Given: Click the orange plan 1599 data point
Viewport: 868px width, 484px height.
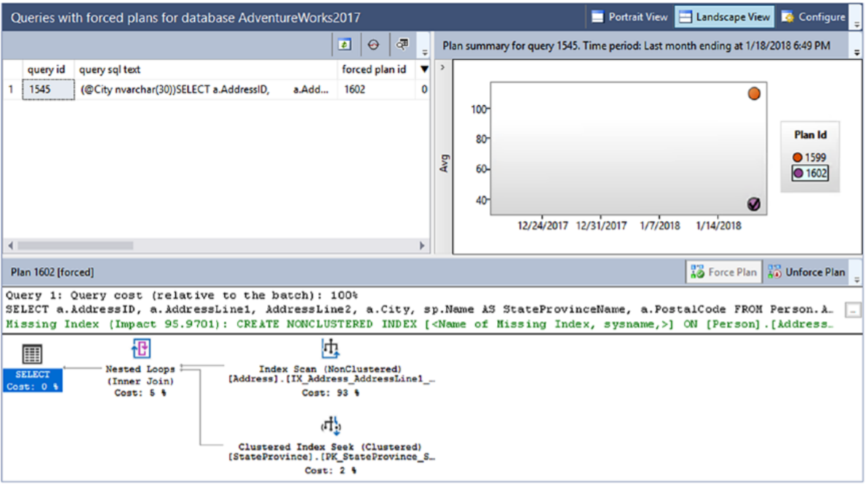Looking at the screenshot, I should (754, 93).
